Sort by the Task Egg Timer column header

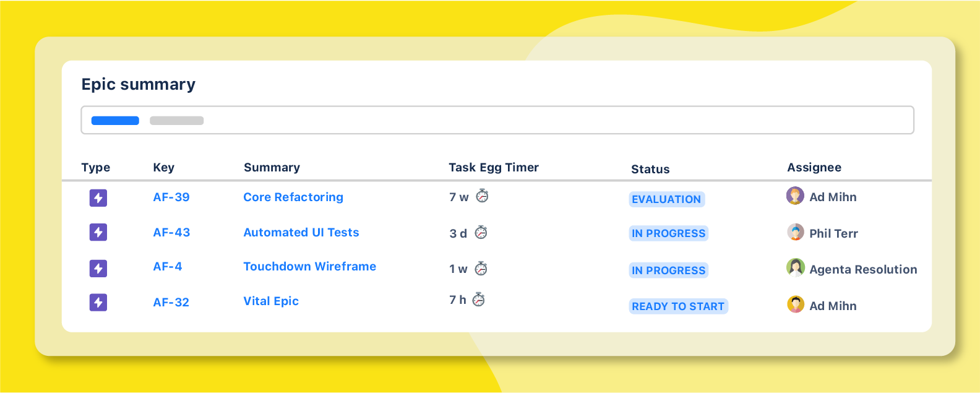pos(494,168)
